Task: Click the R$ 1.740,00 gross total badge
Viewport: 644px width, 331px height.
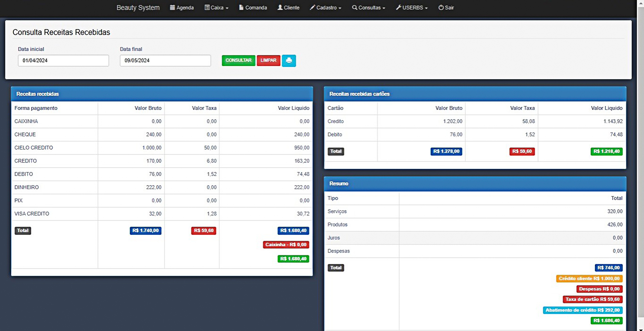Action: coord(146,231)
